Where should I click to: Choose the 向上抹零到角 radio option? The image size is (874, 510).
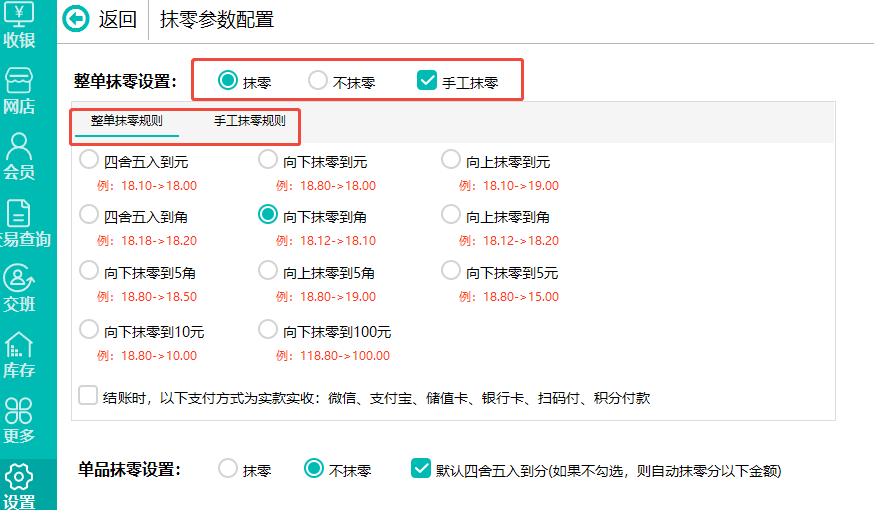point(451,215)
